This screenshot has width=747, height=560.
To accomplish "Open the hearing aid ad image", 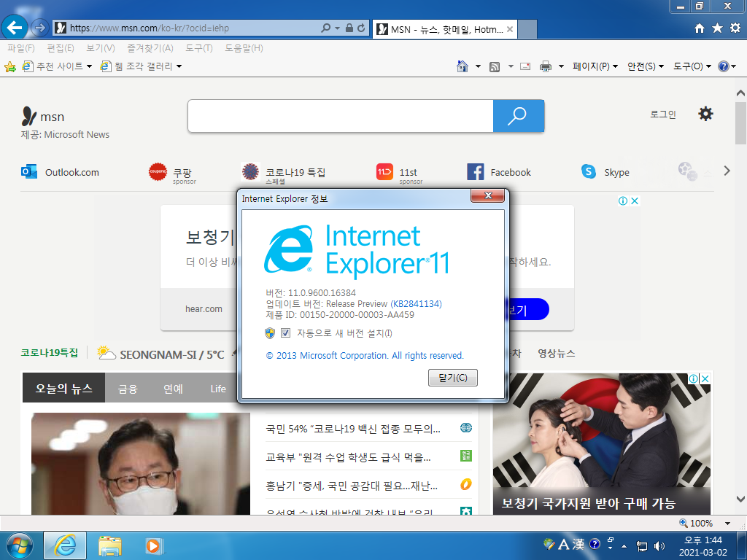I will click(602, 443).
